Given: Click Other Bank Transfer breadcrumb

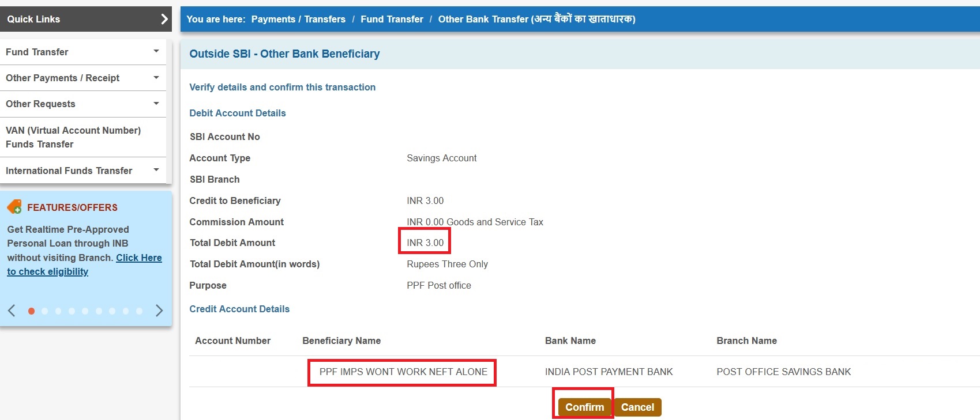Looking at the screenshot, I should (536, 19).
